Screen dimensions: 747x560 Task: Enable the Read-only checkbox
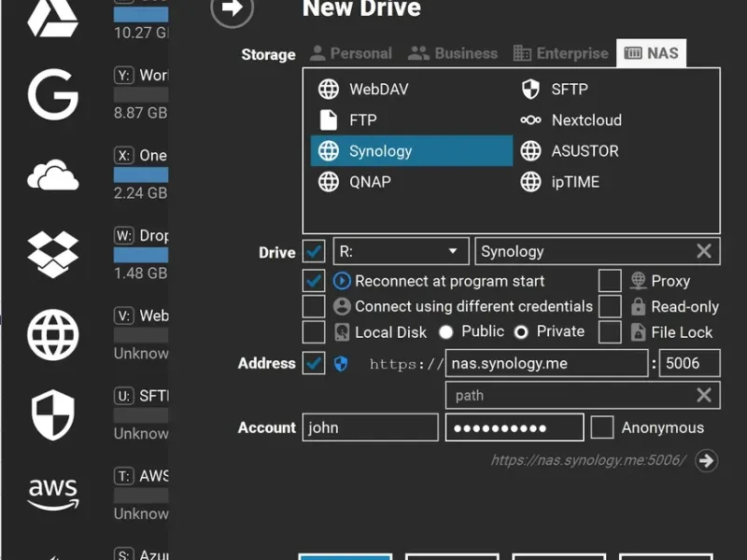tap(610, 306)
